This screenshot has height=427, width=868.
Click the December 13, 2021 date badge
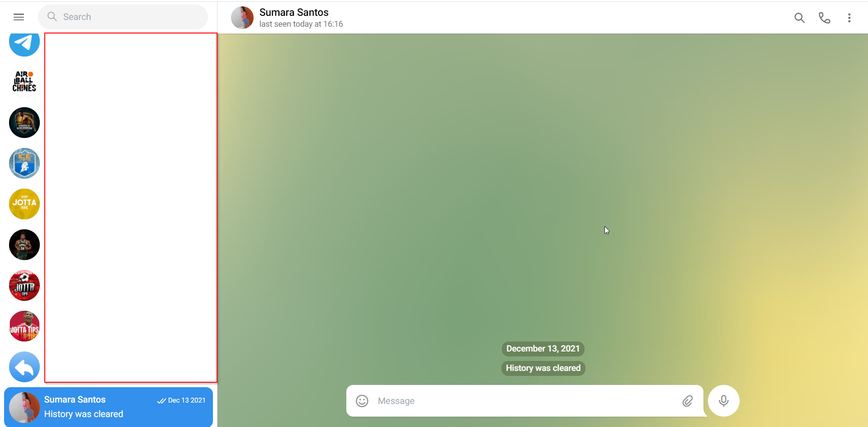coord(543,349)
